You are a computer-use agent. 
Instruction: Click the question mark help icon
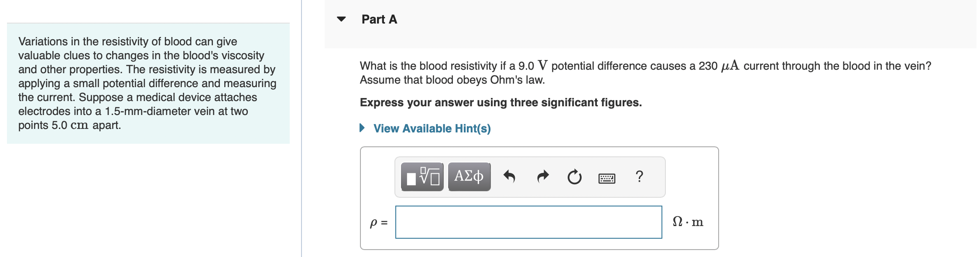pos(639,176)
